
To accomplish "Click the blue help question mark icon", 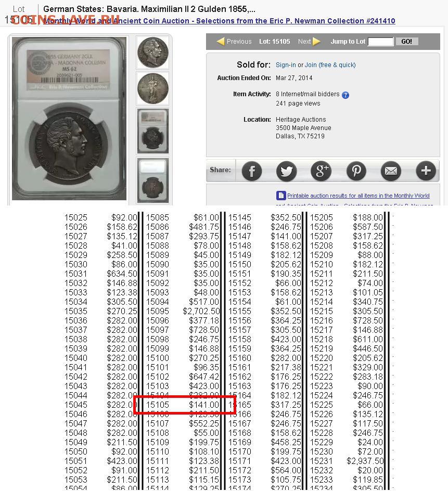I will click(345, 95).
